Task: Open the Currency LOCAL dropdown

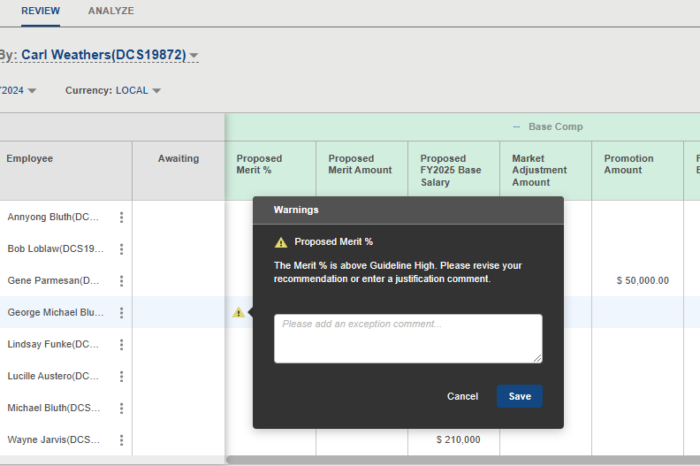Action: point(156,91)
